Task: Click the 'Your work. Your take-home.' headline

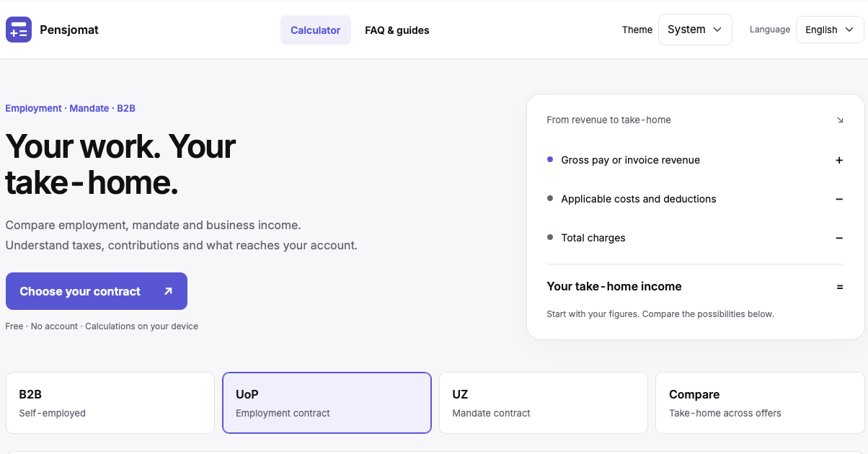Action: click(120, 164)
